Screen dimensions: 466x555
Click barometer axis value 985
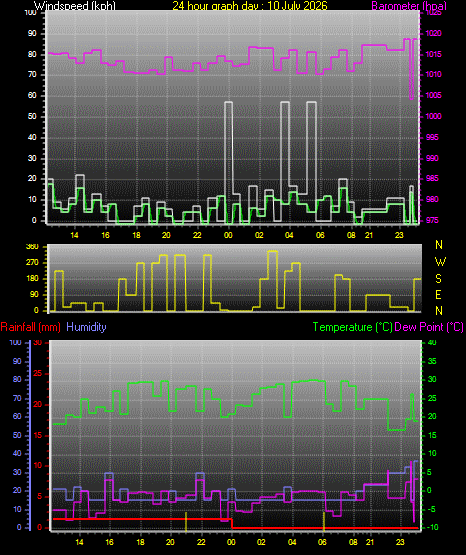click(432, 178)
